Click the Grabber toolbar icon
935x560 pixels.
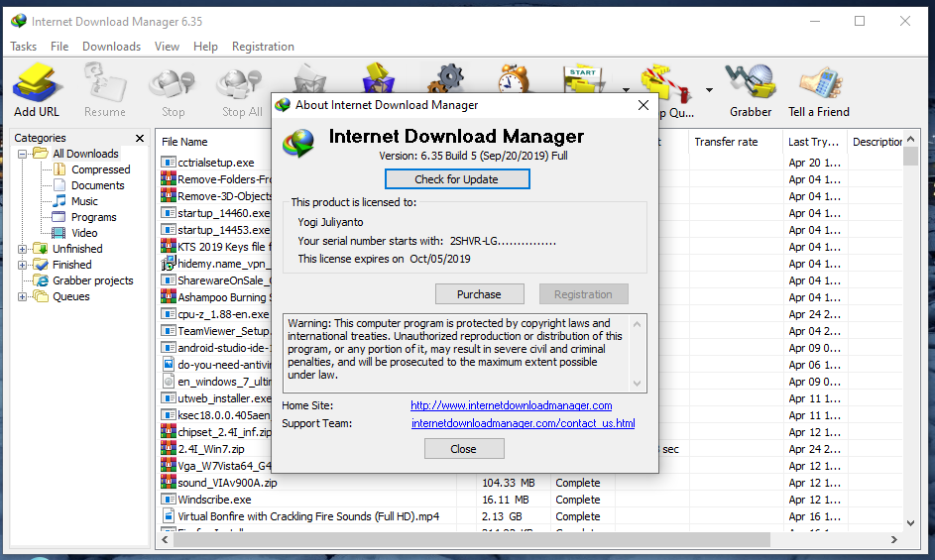click(751, 81)
